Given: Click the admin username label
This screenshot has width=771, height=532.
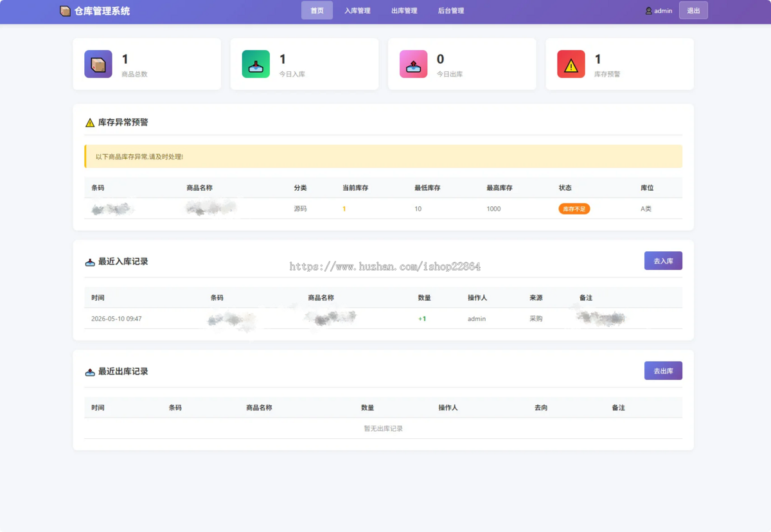Looking at the screenshot, I should pyautogui.click(x=663, y=11).
